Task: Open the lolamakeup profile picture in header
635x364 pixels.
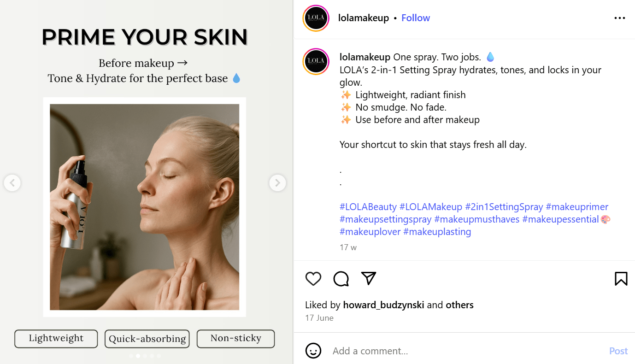Action: point(316,18)
